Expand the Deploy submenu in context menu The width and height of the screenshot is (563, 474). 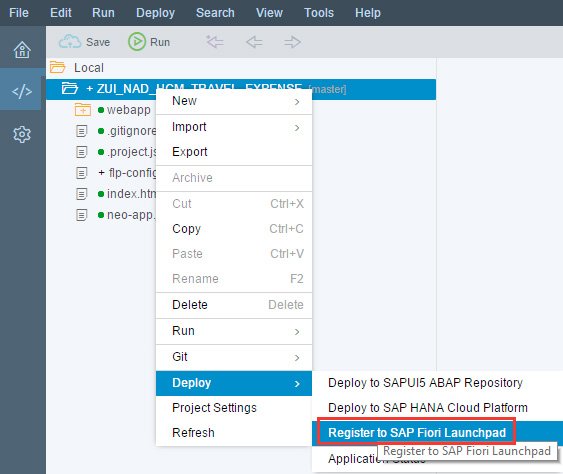pos(234,383)
